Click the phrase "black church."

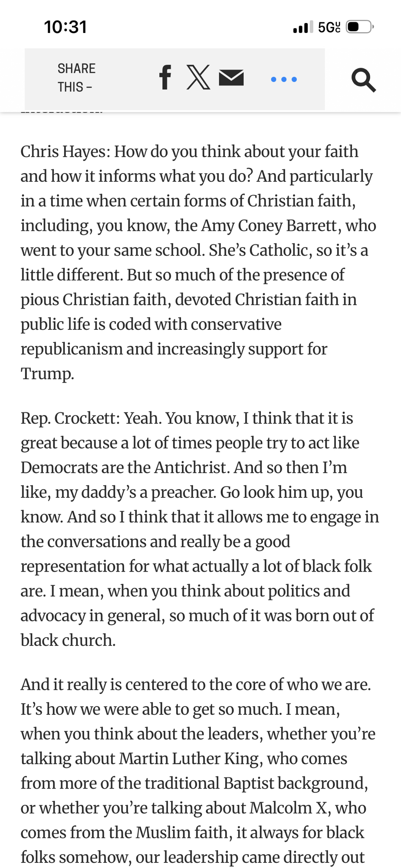point(68,640)
